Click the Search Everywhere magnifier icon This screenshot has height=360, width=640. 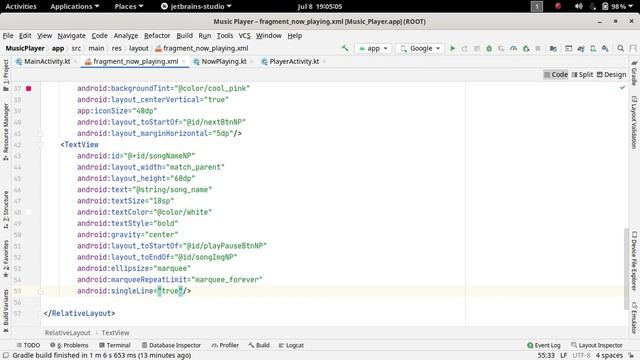(x=620, y=48)
